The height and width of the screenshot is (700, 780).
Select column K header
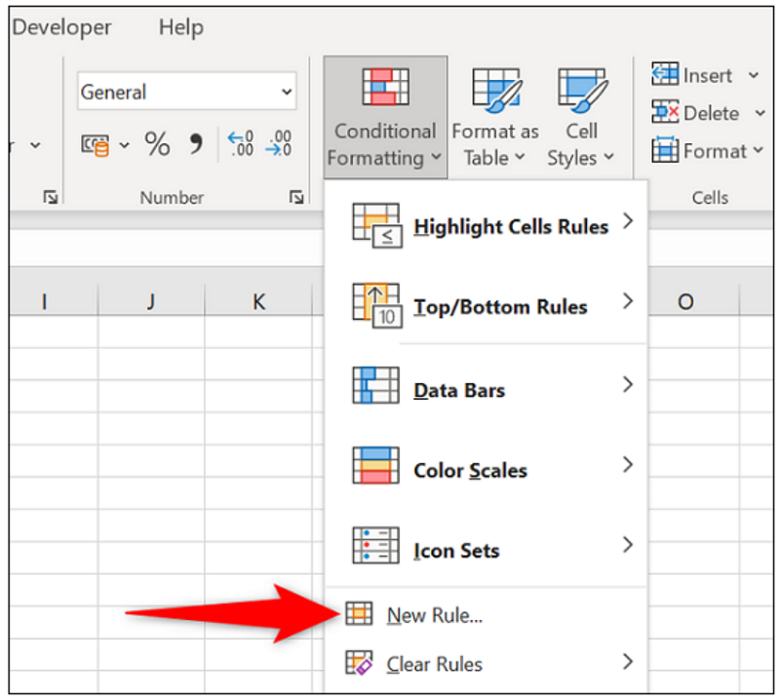258,300
